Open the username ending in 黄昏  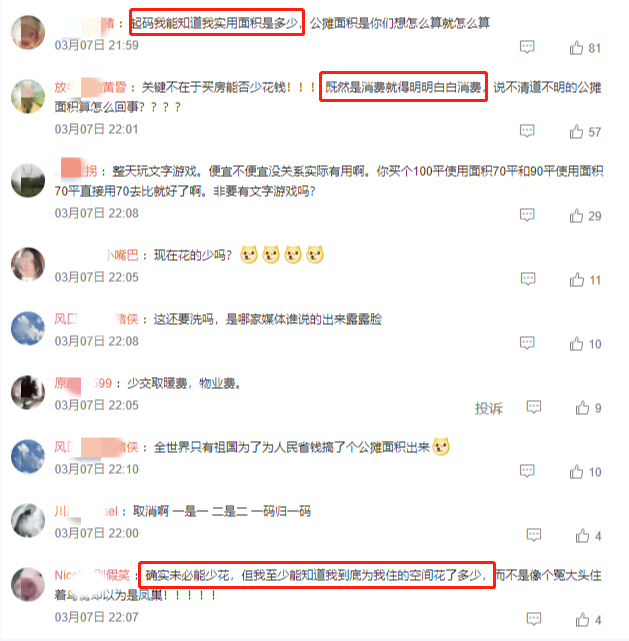point(90,87)
